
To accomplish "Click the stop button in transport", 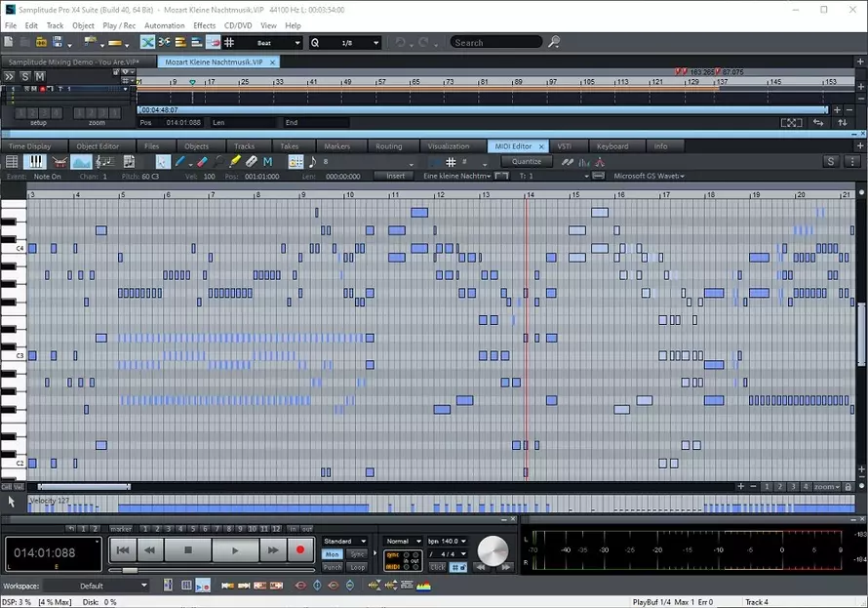I will tap(188, 550).
